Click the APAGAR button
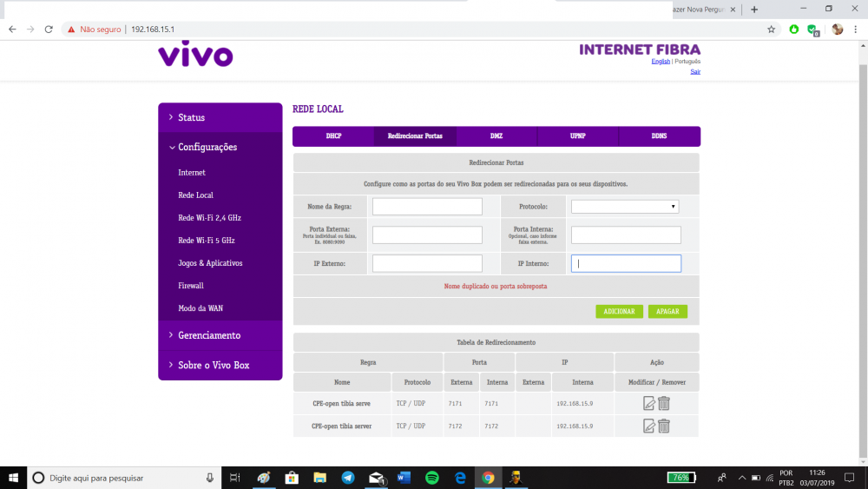The image size is (868, 489). pos(667,311)
